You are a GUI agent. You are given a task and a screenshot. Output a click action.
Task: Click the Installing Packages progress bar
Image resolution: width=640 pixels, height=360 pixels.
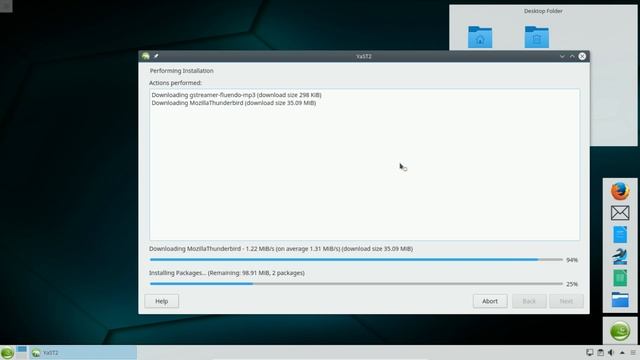[x=356, y=284]
